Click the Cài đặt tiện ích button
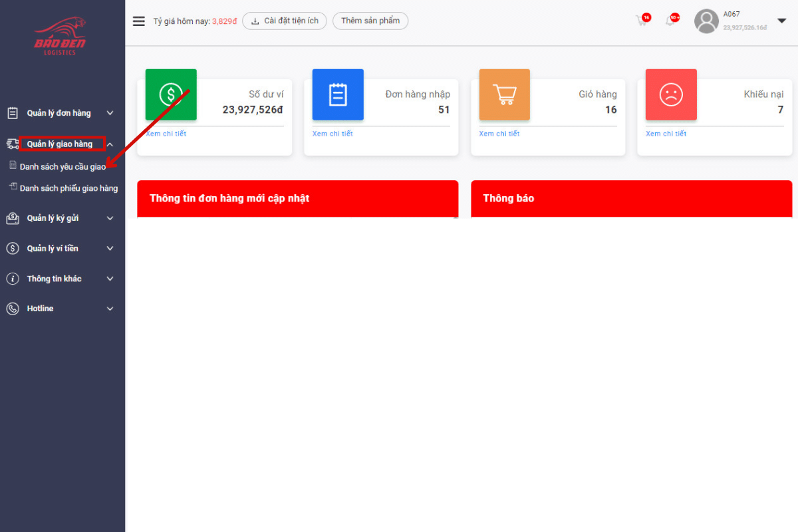The image size is (798, 532). [x=285, y=21]
